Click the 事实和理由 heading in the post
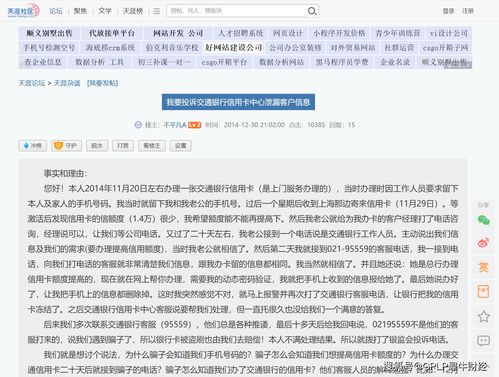 (x=65, y=173)
